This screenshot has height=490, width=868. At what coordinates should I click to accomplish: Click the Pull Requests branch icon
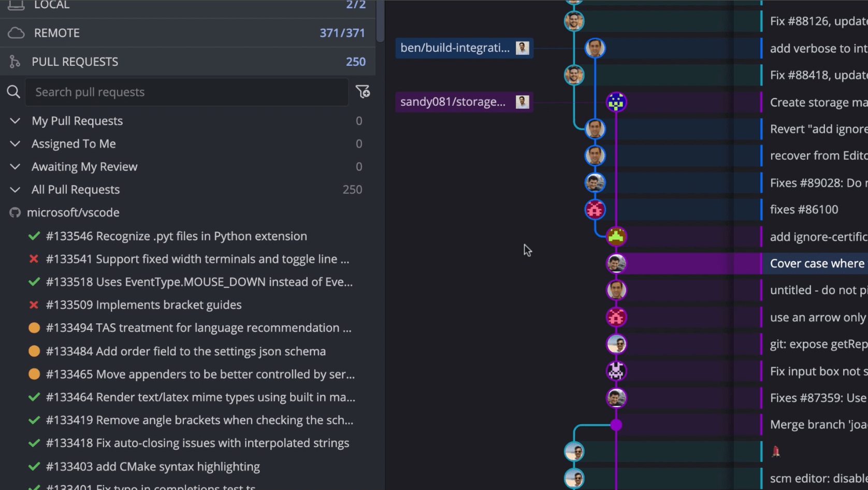15,62
